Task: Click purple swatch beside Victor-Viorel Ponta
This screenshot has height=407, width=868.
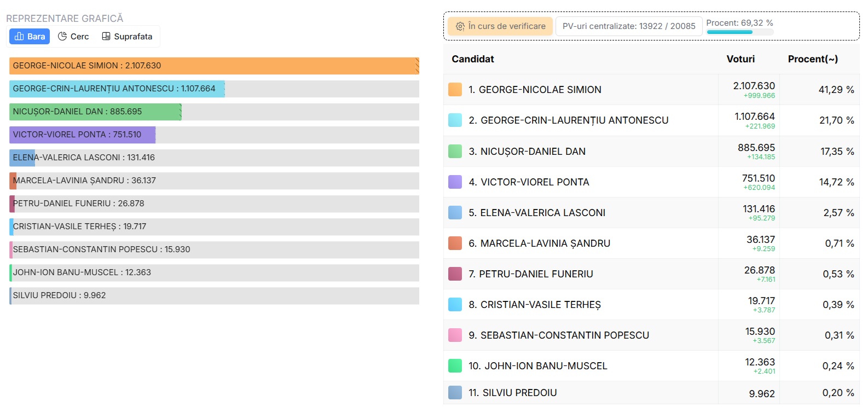Action: pyautogui.click(x=455, y=182)
